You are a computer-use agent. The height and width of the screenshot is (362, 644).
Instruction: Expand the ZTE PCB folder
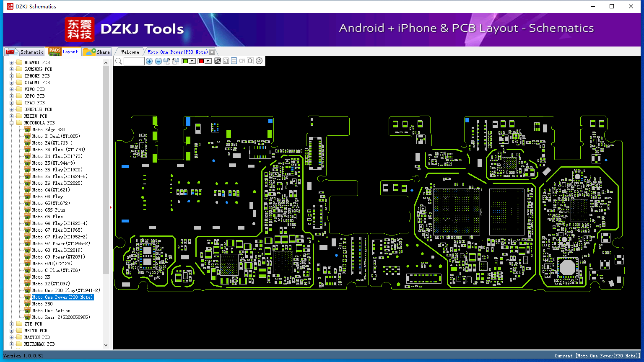click(12, 324)
